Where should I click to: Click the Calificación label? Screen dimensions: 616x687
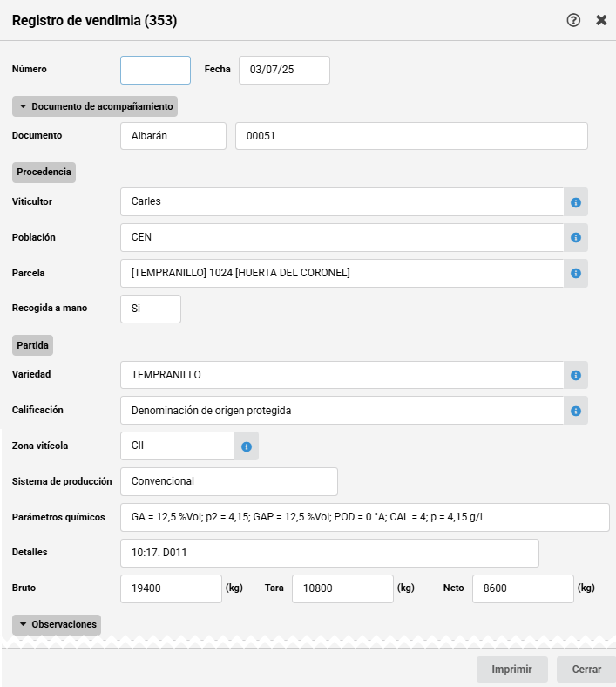[x=37, y=410]
